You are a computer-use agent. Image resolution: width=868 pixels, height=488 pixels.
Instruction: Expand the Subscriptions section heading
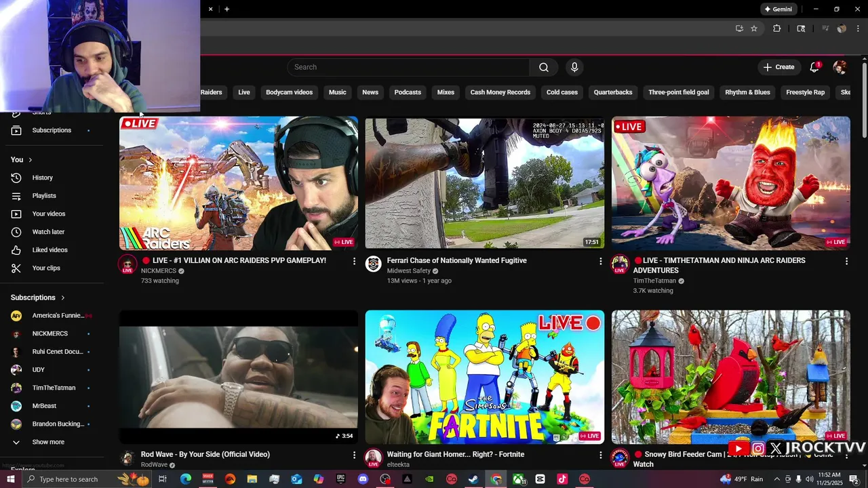pos(38,298)
